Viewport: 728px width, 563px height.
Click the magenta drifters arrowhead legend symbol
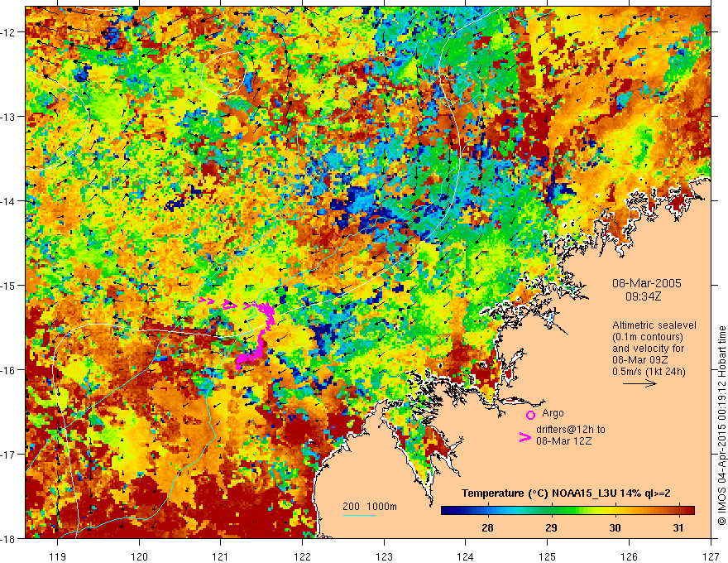coord(524,437)
